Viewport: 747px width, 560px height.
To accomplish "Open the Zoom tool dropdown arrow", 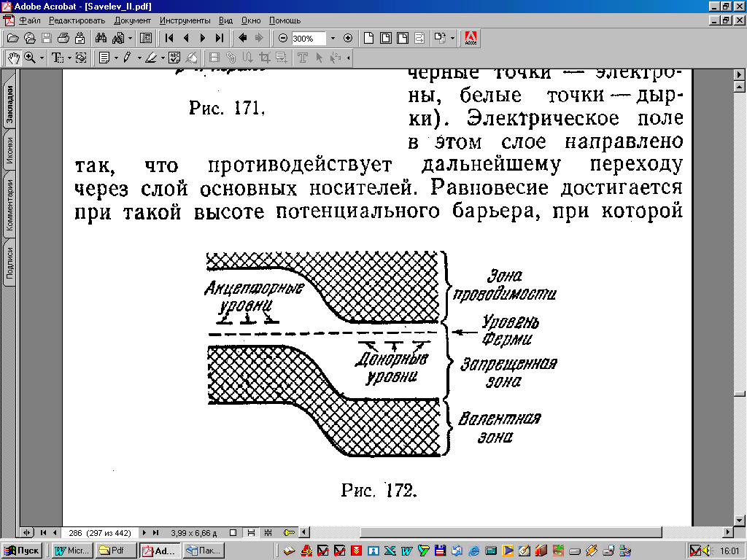I will tap(42, 58).
